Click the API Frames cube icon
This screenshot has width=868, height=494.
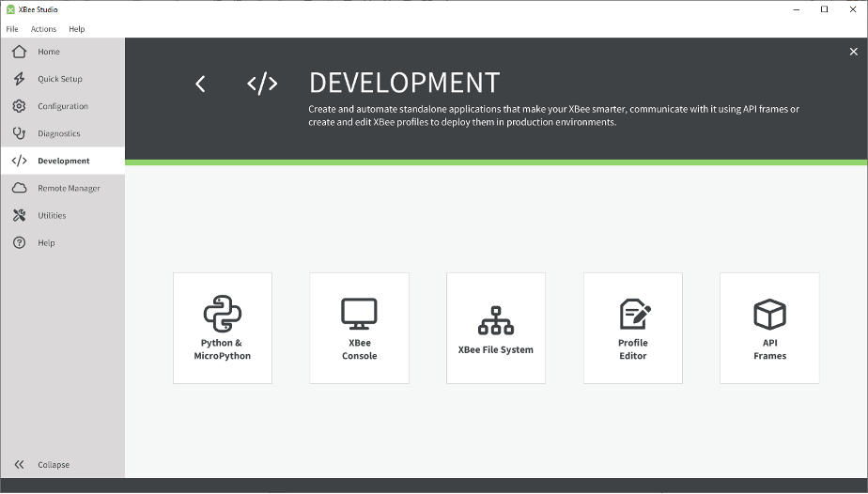(770, 314)
